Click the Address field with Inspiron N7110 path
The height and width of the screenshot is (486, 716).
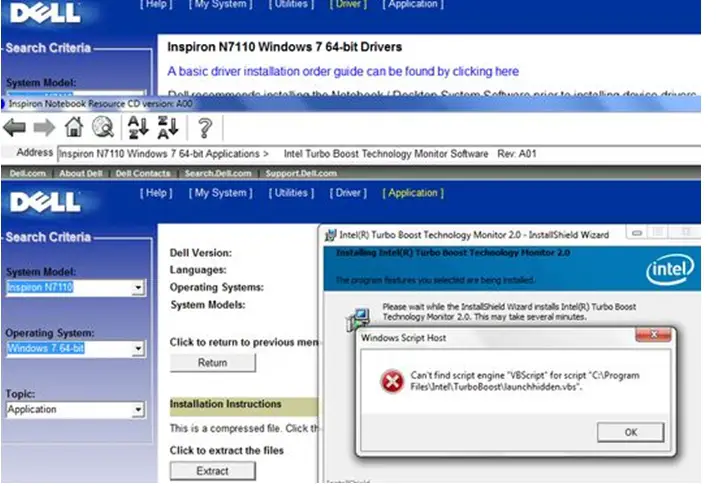[x=379, y=154]
